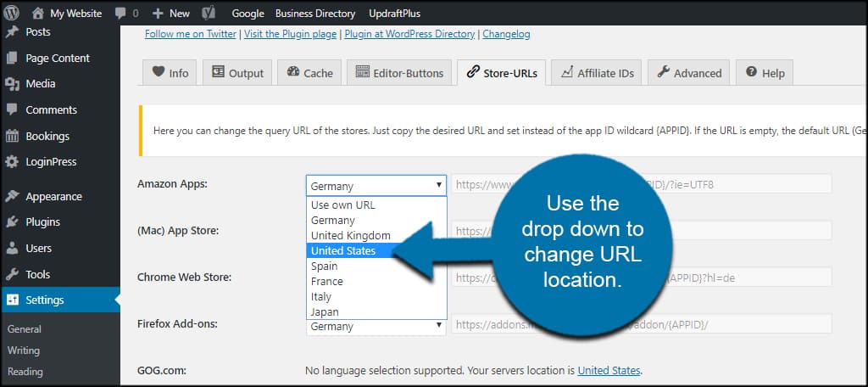This screenshot has height=387, width=868.
Task: Open the Firefox Add-ons country dropdown
Action: click(376, 327)
